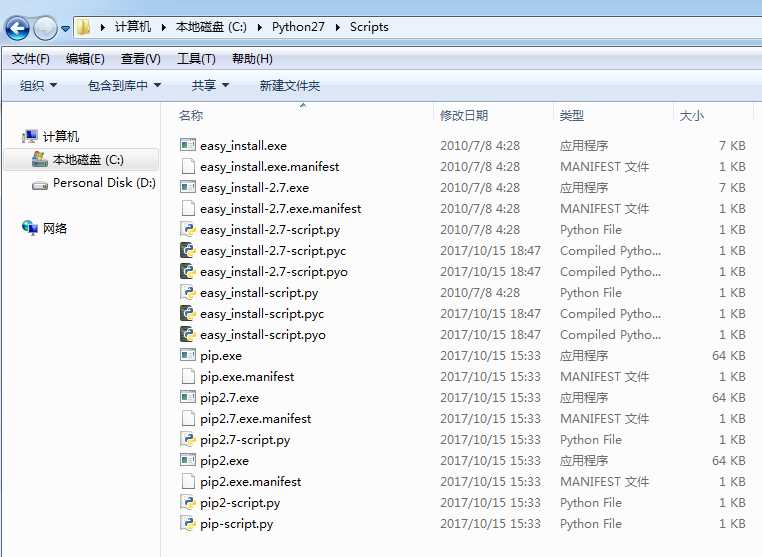Click the easy_install-script.py Python icon
762x557 pixels.
coord(188,292)
